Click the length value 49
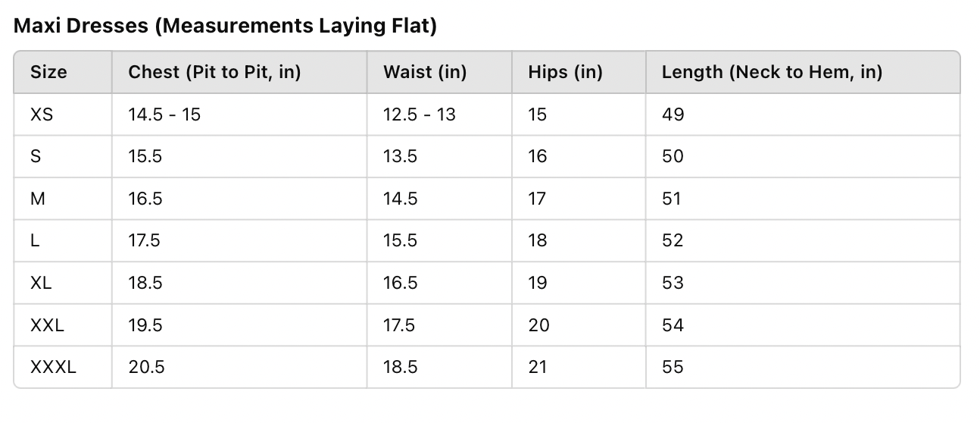 [673, 114]
